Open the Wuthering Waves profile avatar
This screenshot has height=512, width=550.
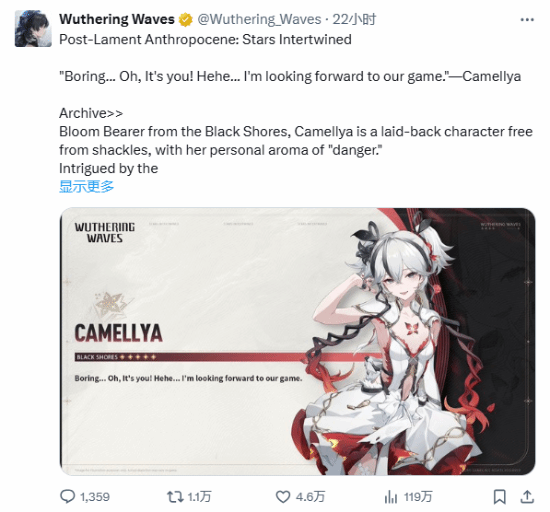pos(33,28)
